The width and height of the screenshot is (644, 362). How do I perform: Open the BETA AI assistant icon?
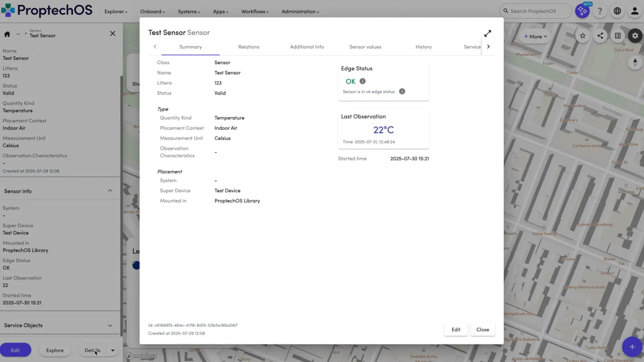click(582, 11)
